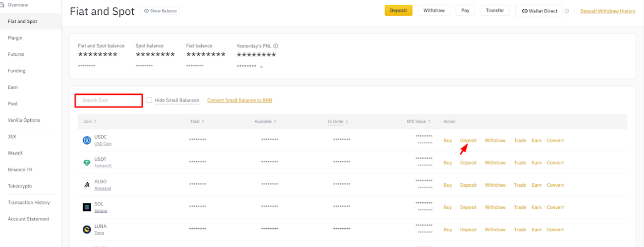Image resolution: width=644 pixels, height=247 pixels.
Task: Expand Yesterday's PNL details arrow
Action: [262, 67]
